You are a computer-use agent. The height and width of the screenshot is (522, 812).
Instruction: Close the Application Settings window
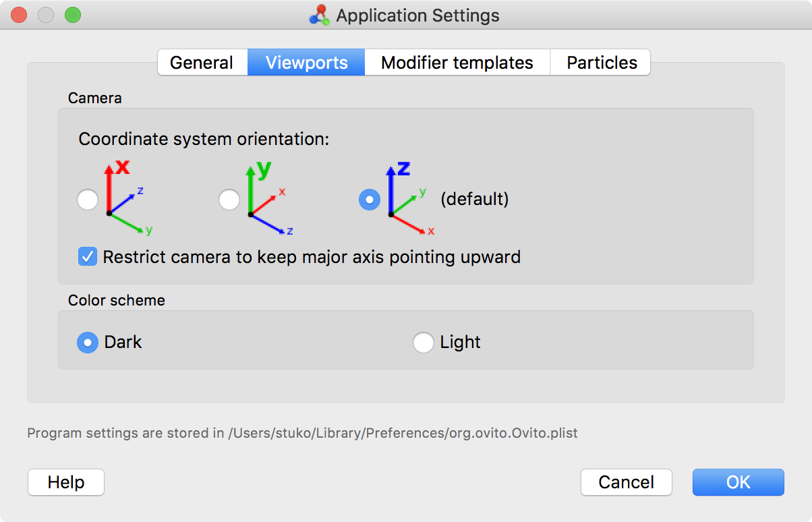pos(20,15)
